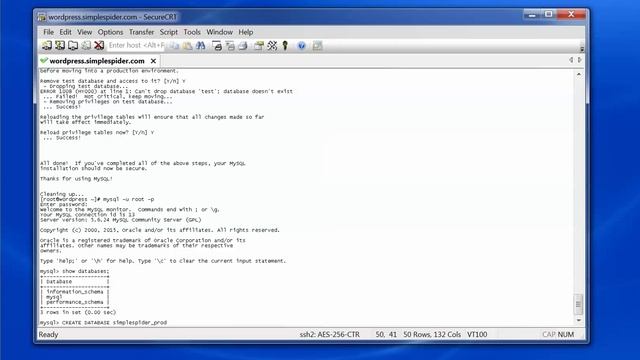Open Find with the binoculars icon
This screenshot has height=360, width=640.
click(200, 46)
